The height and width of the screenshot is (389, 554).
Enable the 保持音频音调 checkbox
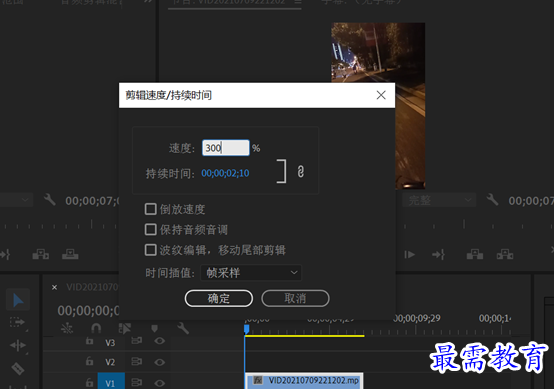[151, 229]
